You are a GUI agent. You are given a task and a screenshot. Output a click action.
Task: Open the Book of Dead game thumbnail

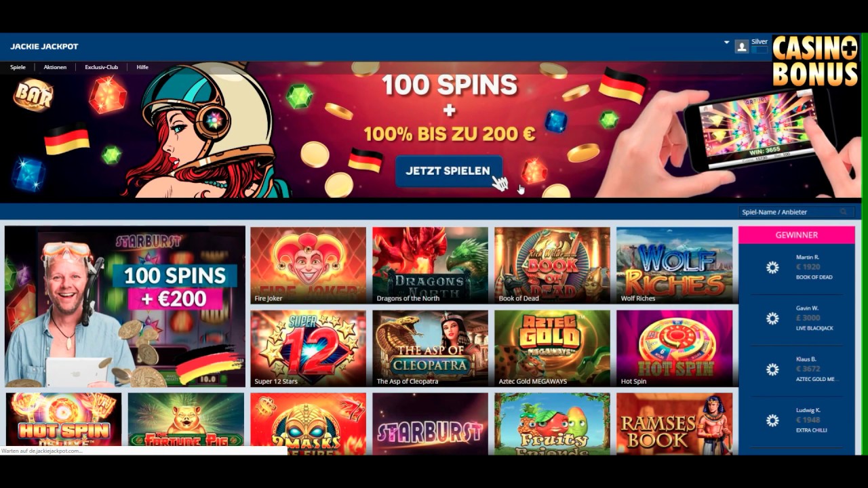click(x=553, y=265)
